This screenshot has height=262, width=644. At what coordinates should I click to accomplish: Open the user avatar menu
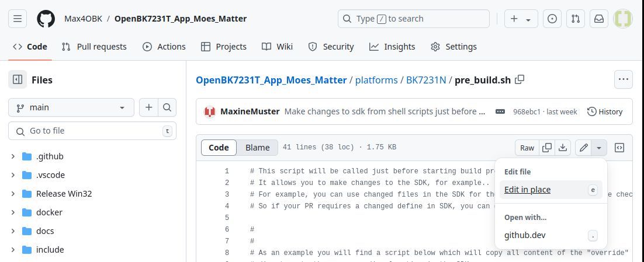pyautogui.click(x=622, y=19)
